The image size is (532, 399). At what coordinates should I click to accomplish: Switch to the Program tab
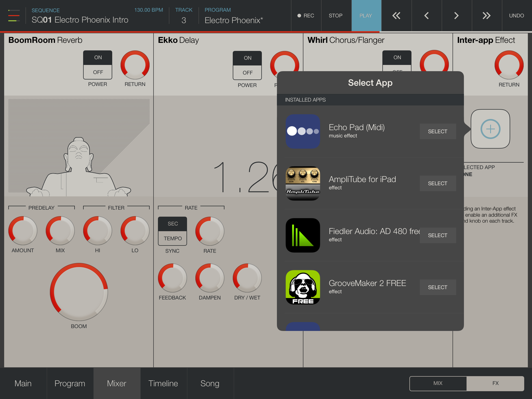click(x=70, y=383)
